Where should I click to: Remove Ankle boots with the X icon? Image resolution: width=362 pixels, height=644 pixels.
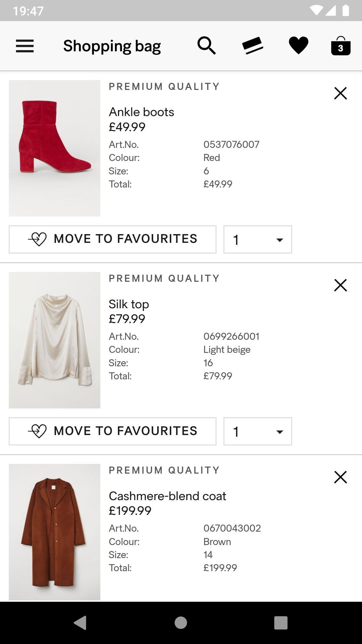pos(340,93)
